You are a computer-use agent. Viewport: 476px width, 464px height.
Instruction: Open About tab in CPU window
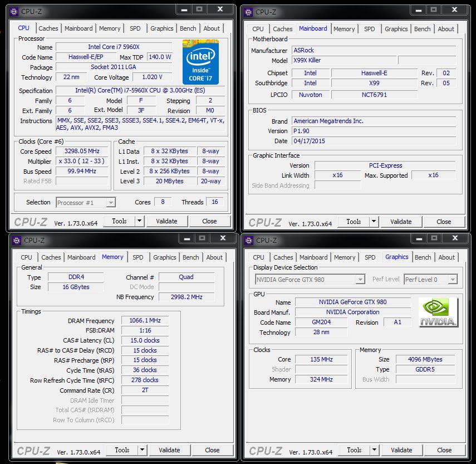(212, 28)
